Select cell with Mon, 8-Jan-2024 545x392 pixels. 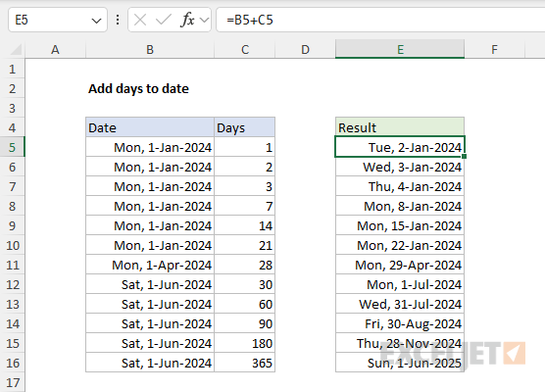click(400, 206)
